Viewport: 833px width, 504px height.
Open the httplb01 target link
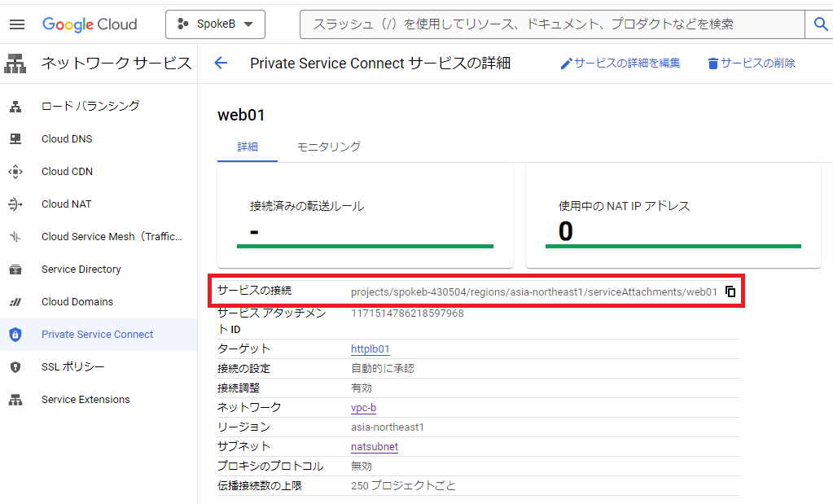click(370, 349)
